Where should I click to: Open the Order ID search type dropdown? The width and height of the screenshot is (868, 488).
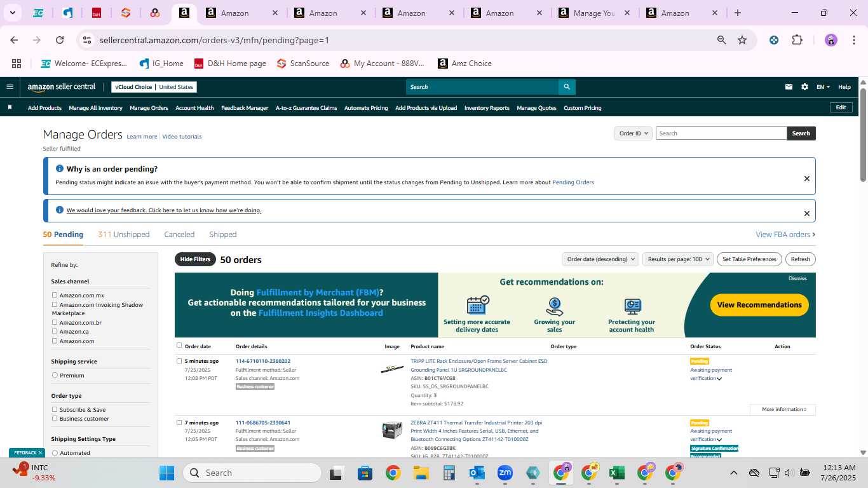(633, 133)
